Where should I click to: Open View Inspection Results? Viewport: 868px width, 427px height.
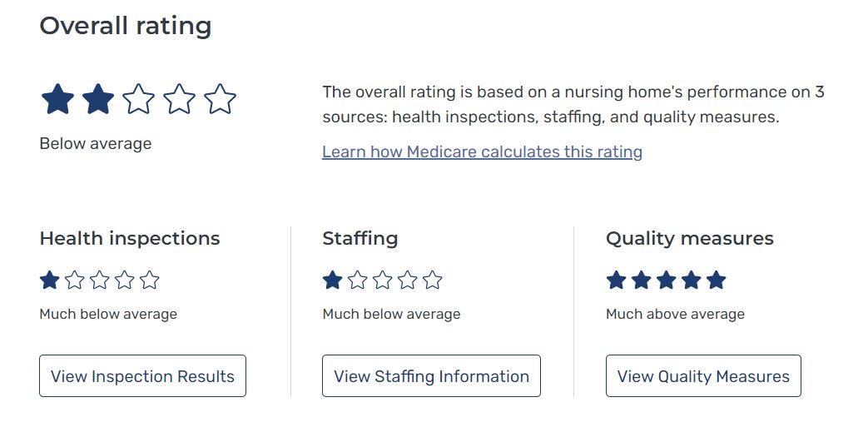(x=142, y=376)
